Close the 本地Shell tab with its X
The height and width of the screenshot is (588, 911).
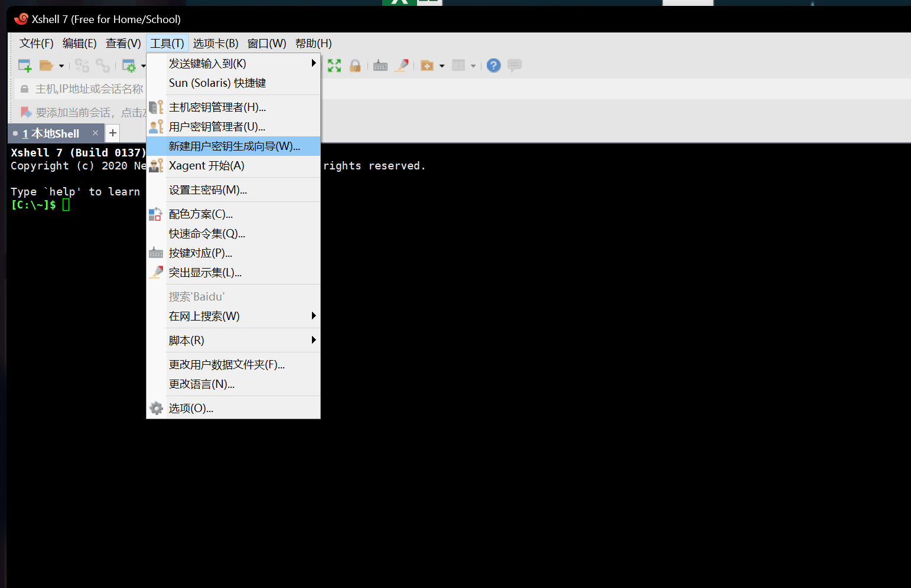pos(95,133)
